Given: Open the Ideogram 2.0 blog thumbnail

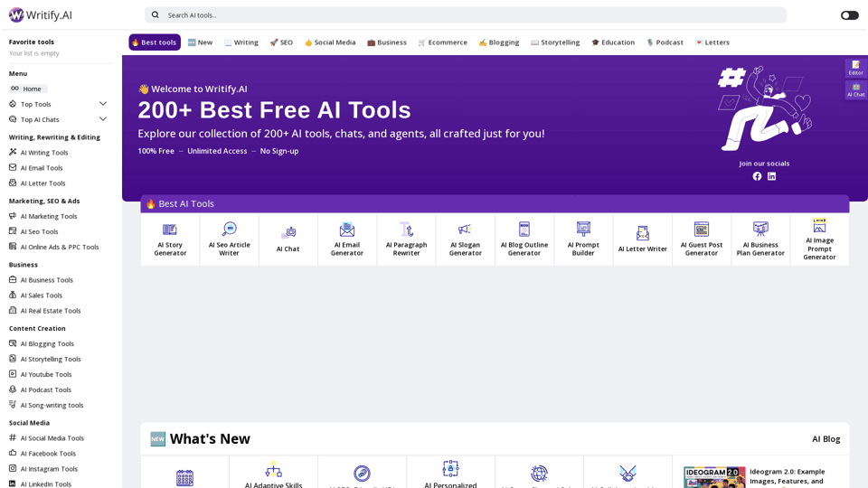Looking at the screenshot, I should point(714,477).
